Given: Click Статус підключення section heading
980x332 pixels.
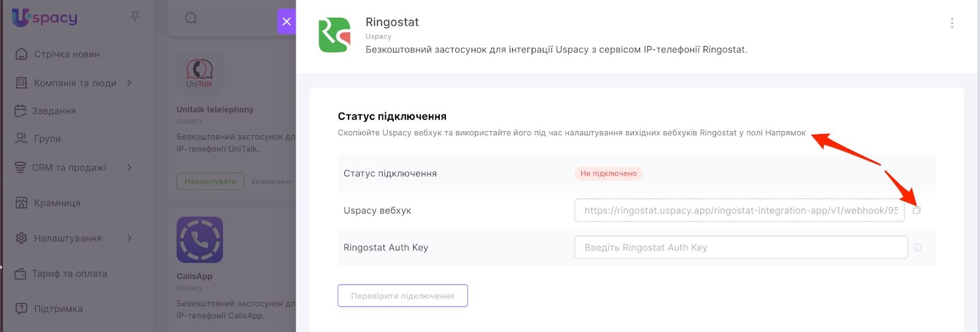Looking at the screenshot, I should click(x=392, y=116).
